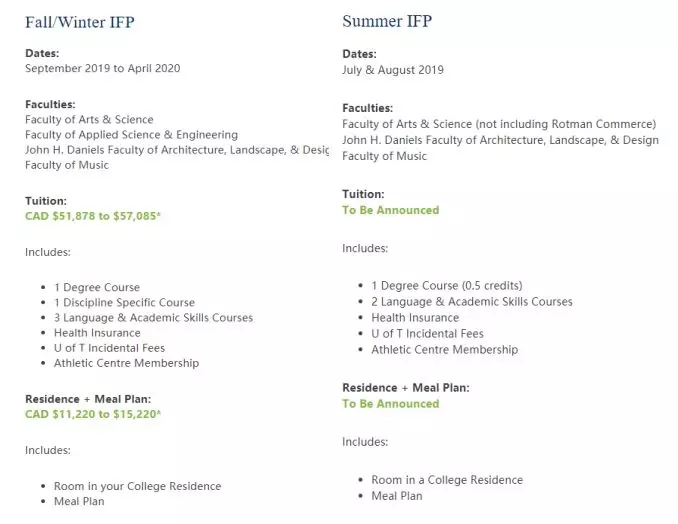The image size is (678, 524).
Task: Click Faculty of Applied Science & Engineering
Action: pos(131,135)
